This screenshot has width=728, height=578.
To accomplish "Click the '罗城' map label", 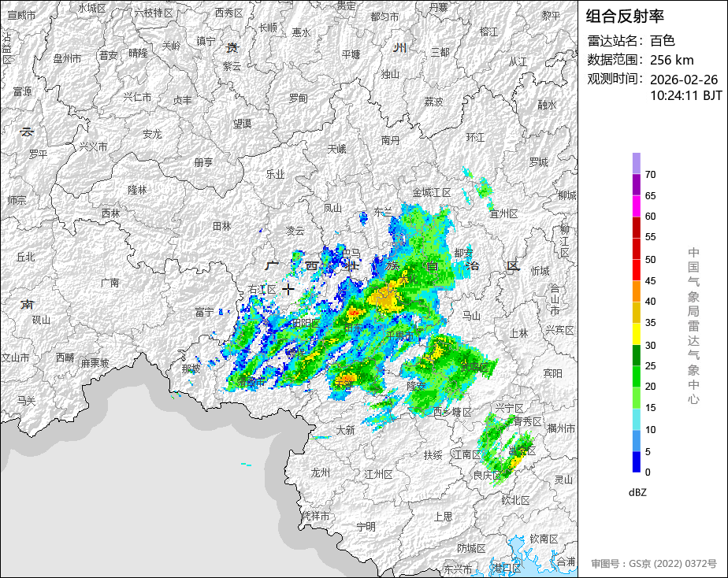I will click(539, 162).
